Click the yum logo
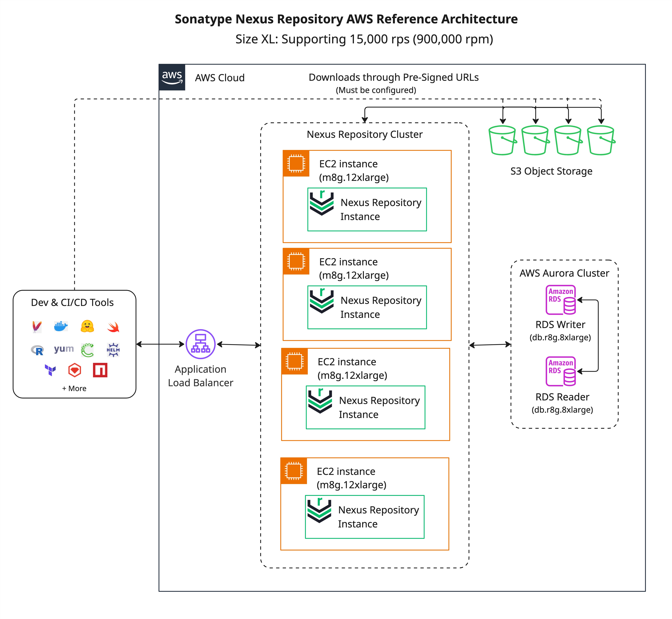672x619 pixels. point(64,349)
